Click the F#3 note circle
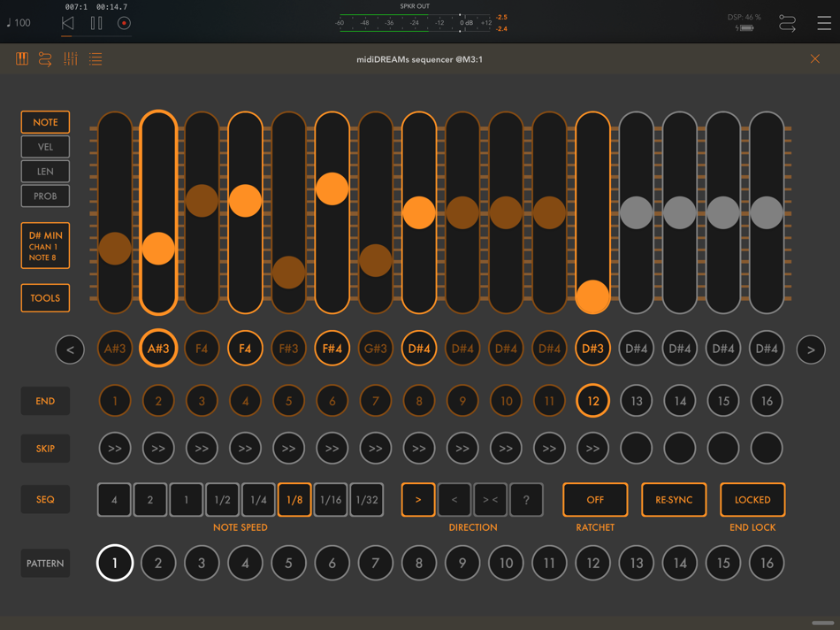 (289, 349)
